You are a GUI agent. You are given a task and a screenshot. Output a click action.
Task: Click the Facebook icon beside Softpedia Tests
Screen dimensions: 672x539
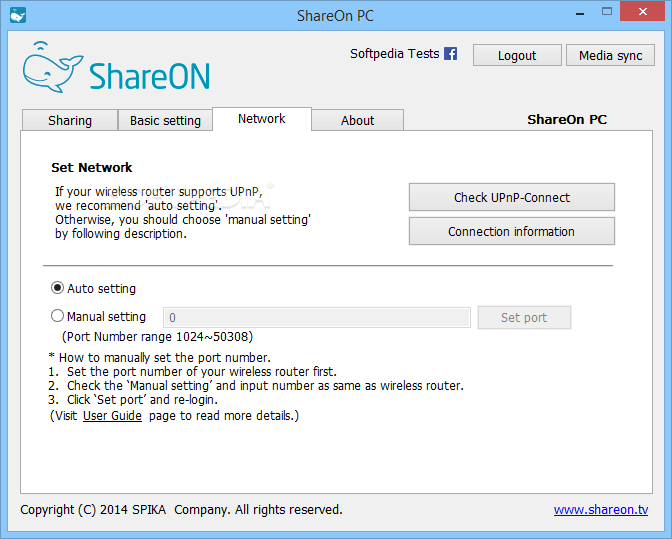[x=450, y=54]
